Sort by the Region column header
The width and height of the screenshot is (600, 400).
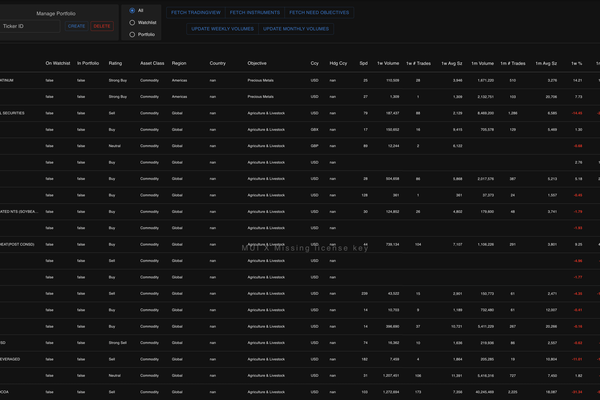[179, 62]
